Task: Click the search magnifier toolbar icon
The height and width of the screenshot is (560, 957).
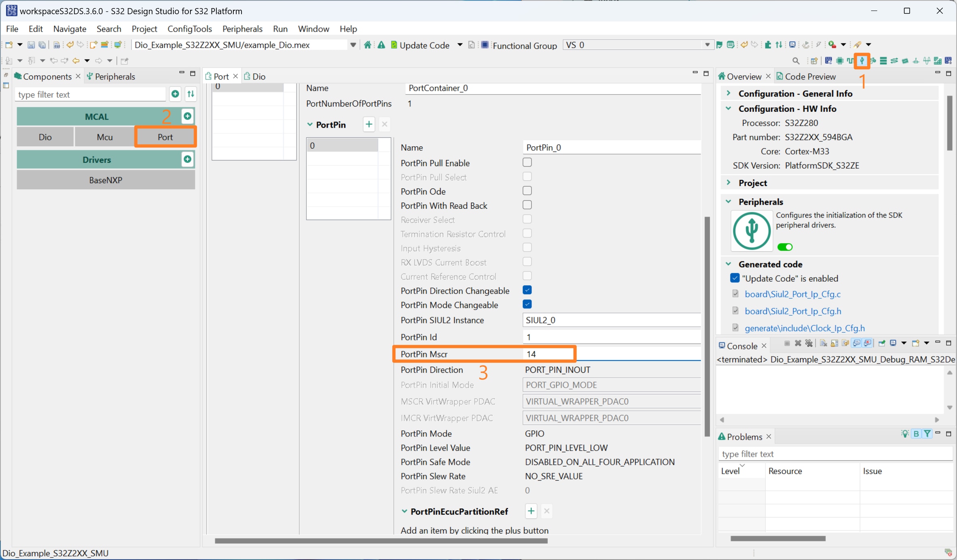Action: click(x=796, y=61)
